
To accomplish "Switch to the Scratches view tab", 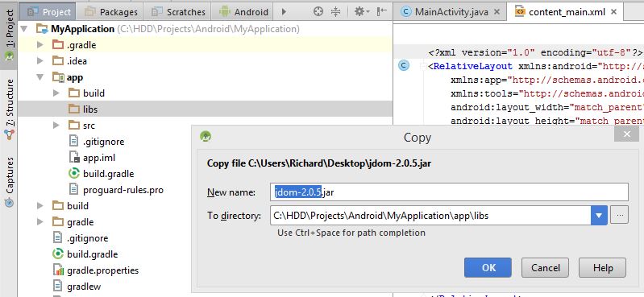I will pyautogui.click(x=177, y=12).
